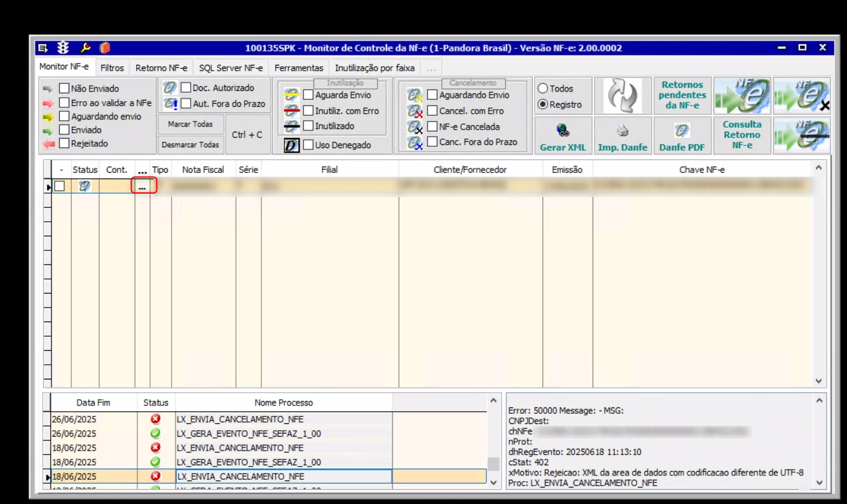This screenshot has width=847, height=504.
Task: Tick the NF-e Cancelada checkbox
Action: (432, 126)
